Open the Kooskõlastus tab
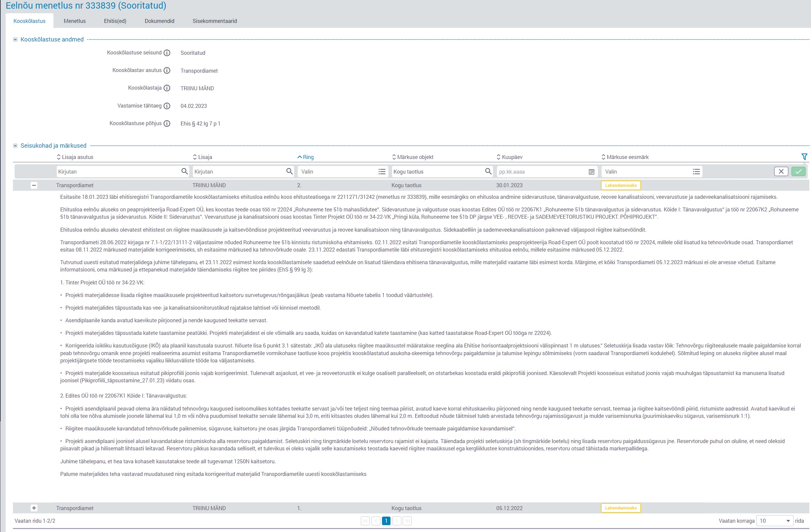The height and width of the screenshot is (532, 811). point(29,21)
